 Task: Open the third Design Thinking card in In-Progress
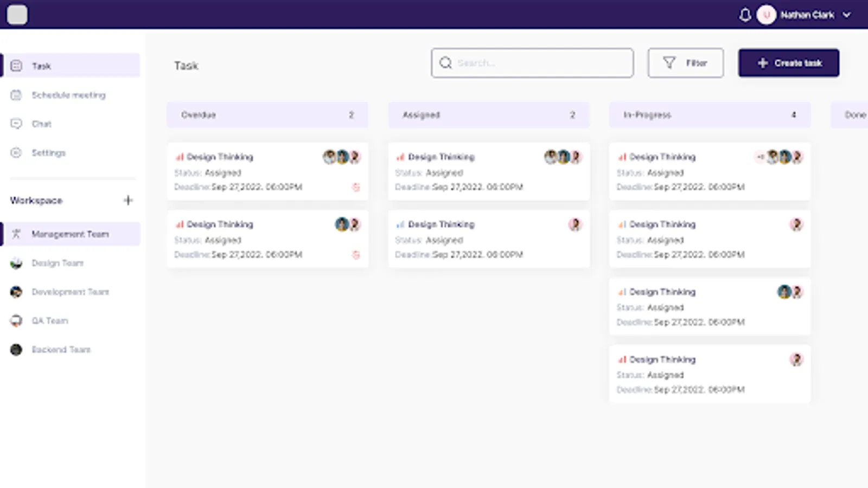[x=710, y=306]
